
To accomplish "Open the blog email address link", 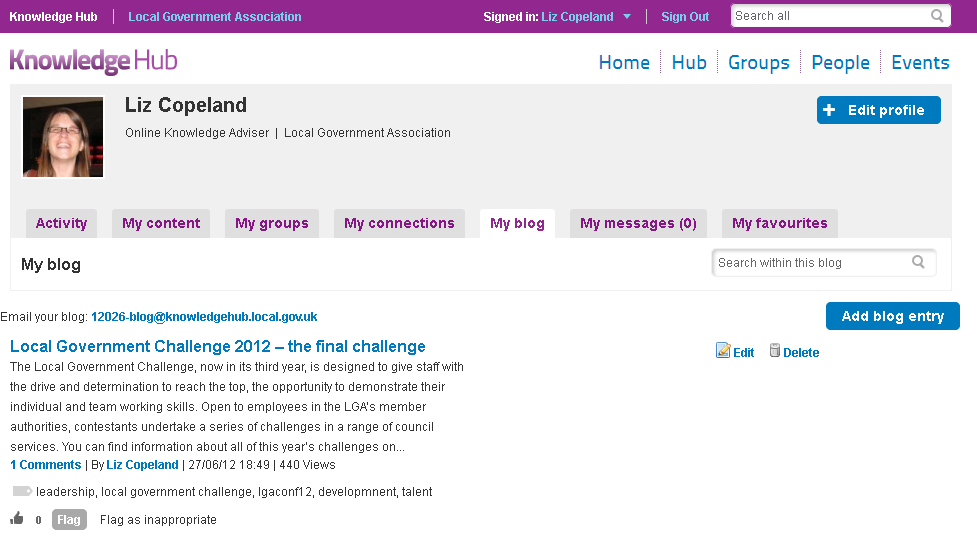I will pos(204,317).
